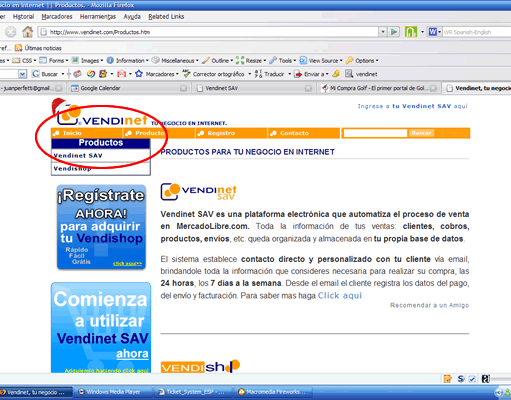This screenshot has width=511, height=400.
Task: Switch to the Mi Compra Golf tab
Action: 378,88
